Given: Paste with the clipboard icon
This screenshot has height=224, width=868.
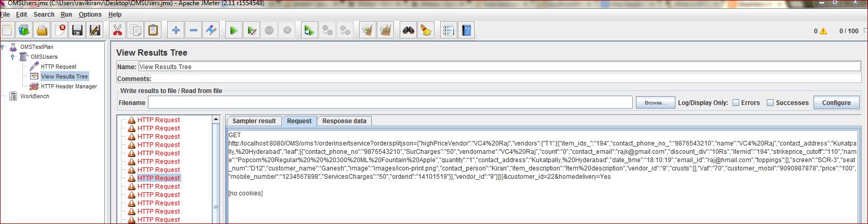Looking at the screenshot, I should click(x=153, y=31).
